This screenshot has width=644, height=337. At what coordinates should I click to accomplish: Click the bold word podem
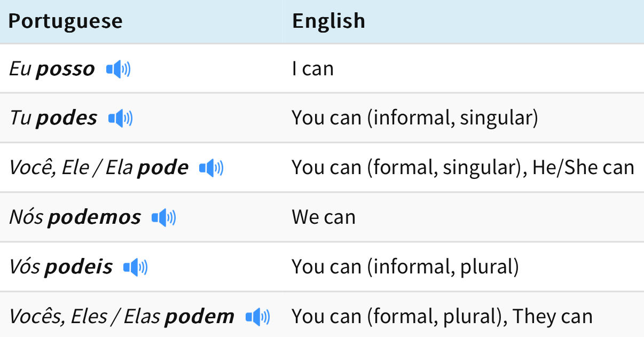pyautogui.click(x=199, y=317)
